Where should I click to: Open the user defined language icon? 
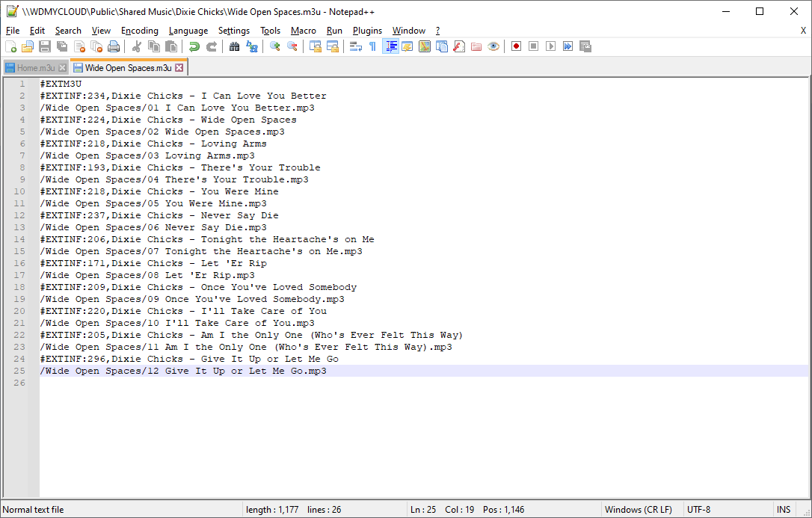(x=407, y=46)
